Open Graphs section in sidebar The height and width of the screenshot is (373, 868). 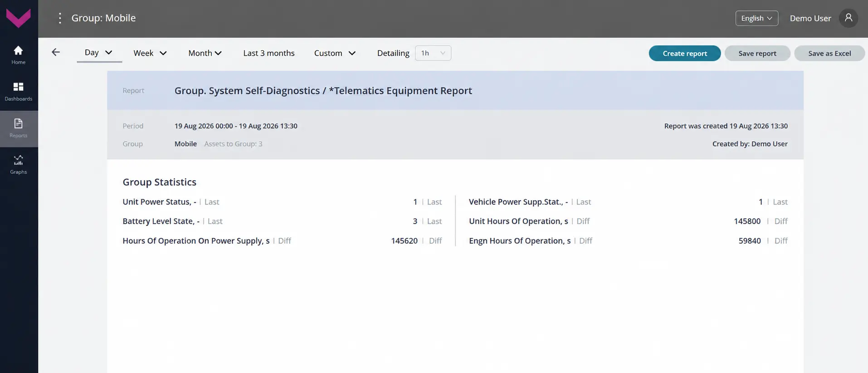click(x=19, y=165)
